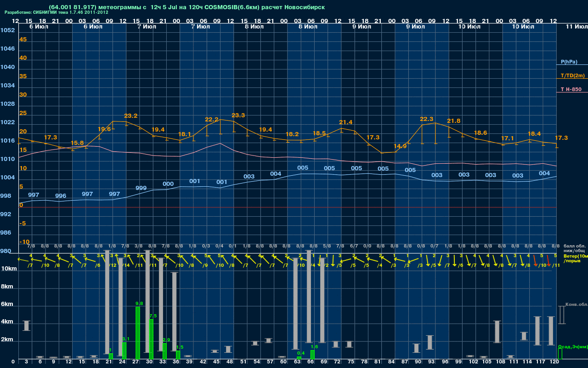Click the 'Осад,3ч(мм)' legend label

tap(573, 346)
